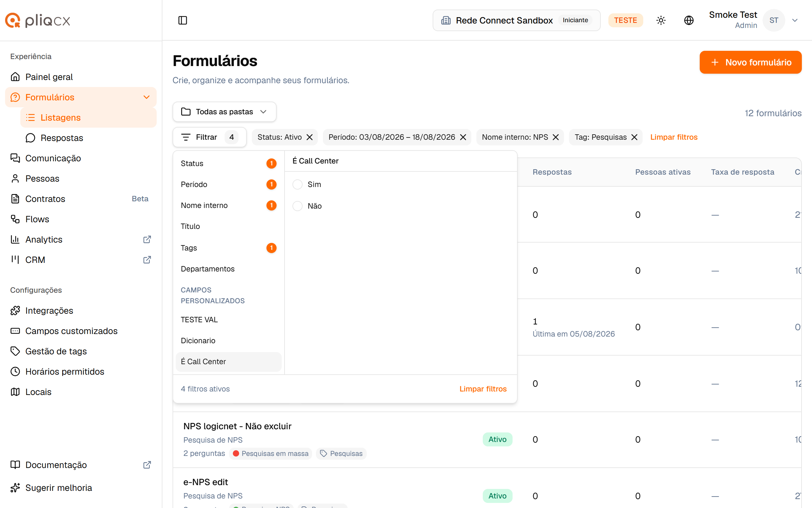Viewport: 812px width, 508px height.
Task: Click the TESTE environment badge
Action: (x=625, y=20)
